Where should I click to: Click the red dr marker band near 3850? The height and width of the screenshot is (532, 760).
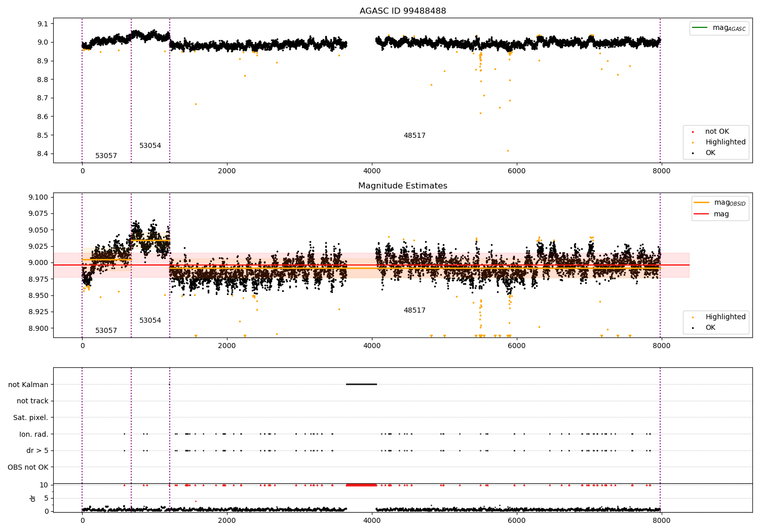(361, 485)
